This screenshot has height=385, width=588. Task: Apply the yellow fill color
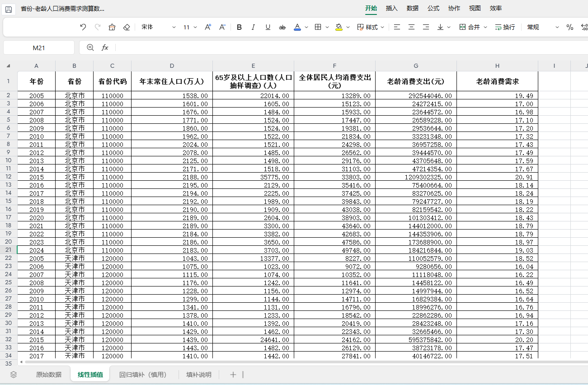coord(339,27)
